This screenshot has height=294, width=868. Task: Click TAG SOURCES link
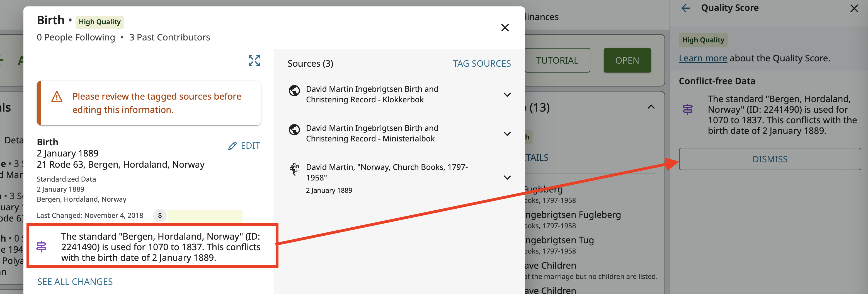(481, 63)
